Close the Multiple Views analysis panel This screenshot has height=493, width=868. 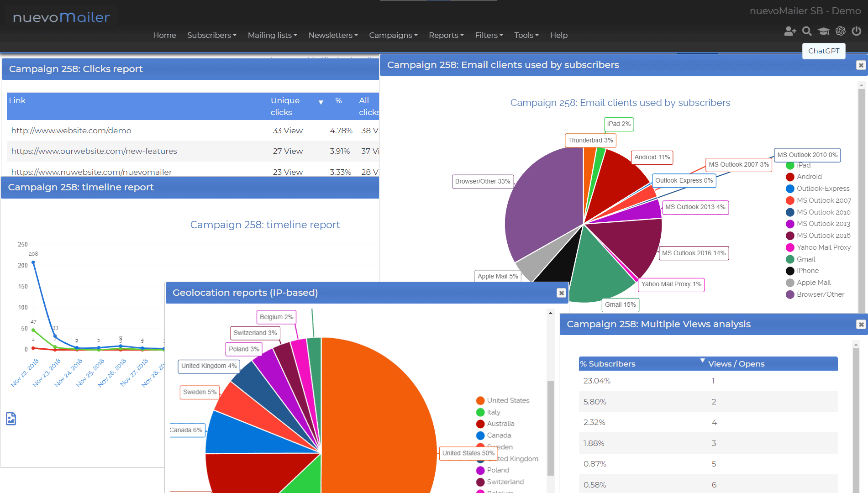(861, 325)
